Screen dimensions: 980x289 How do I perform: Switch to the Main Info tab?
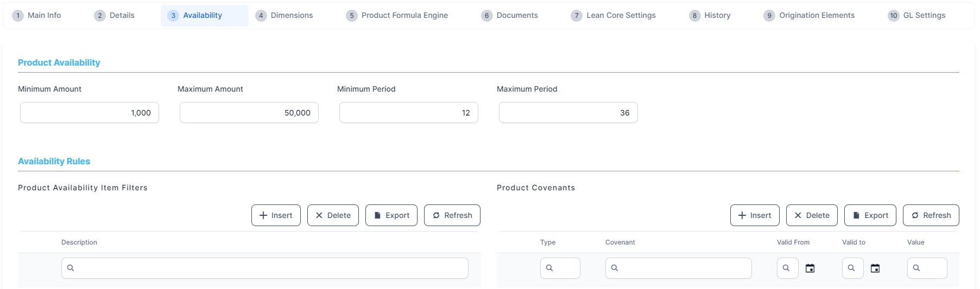[x=37, y=16]
